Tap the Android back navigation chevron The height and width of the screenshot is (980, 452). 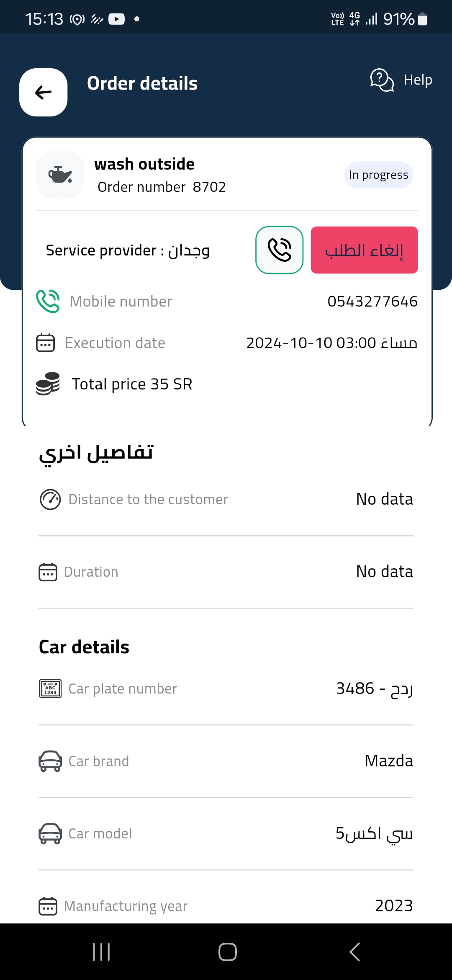[x=354, y=952]
